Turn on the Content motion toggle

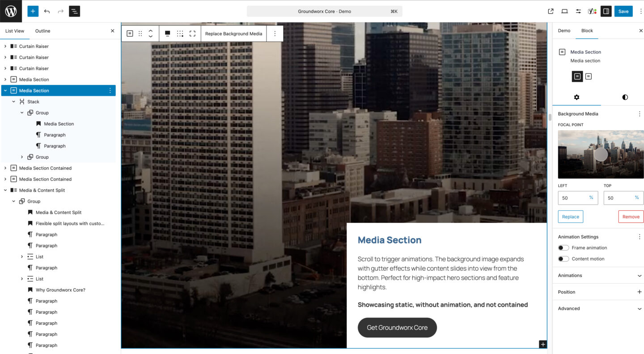click(563, 259)
